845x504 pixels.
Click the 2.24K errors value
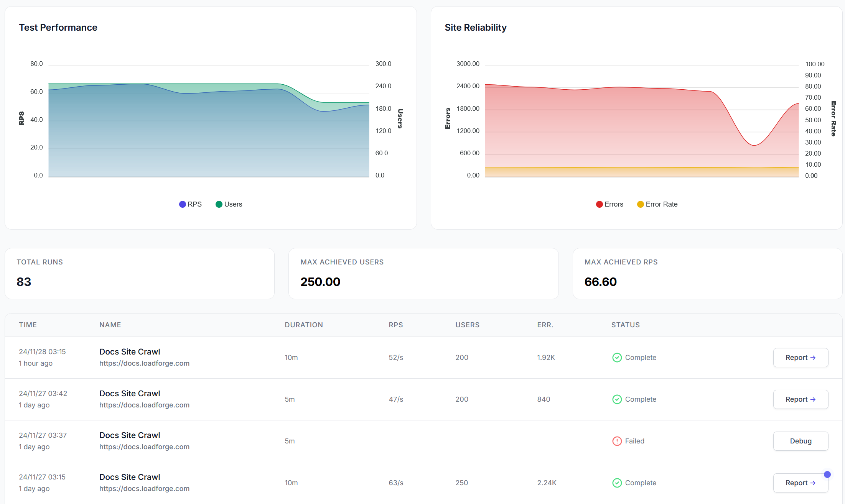coord(547,483)
